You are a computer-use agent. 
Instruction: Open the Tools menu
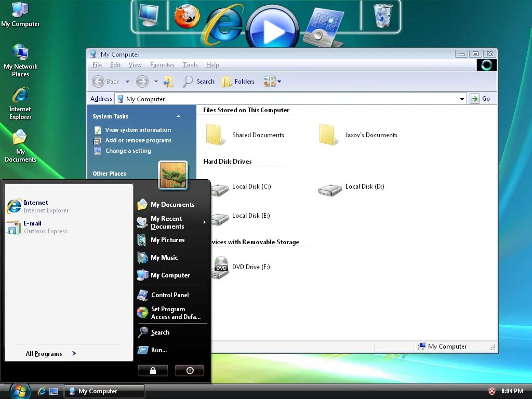pos(190,65)
